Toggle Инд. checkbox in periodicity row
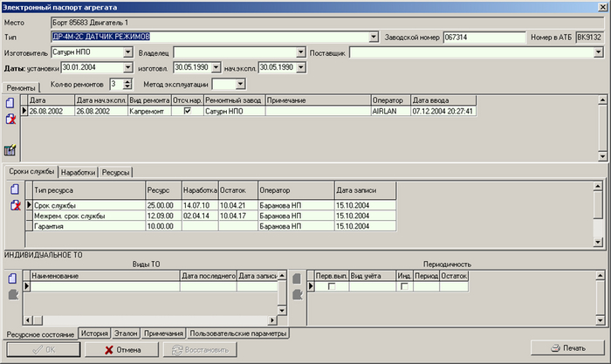Viewport: 611px width, 364px height. 404,286
